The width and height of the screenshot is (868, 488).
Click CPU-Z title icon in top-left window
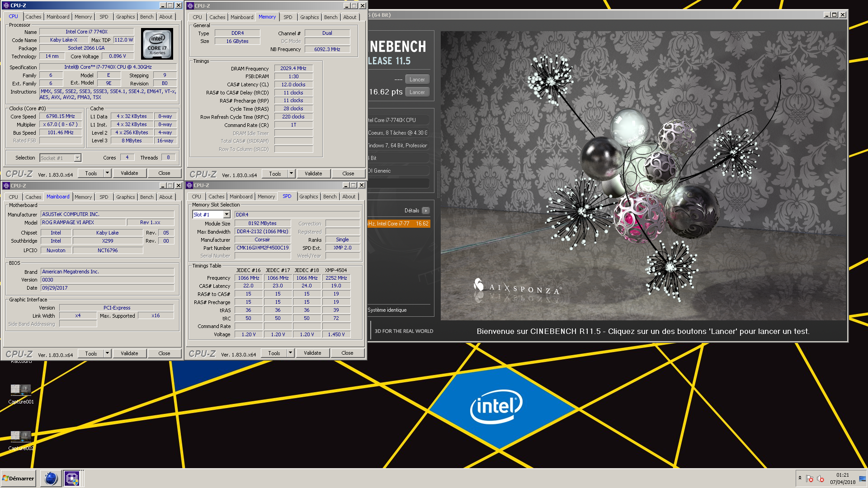click(x=6, y=5)
